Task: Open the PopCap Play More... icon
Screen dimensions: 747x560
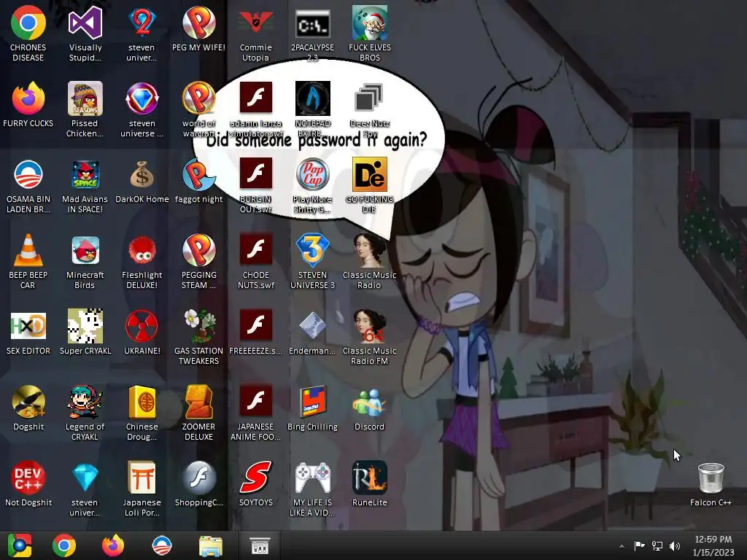Action: click(312, 186)
